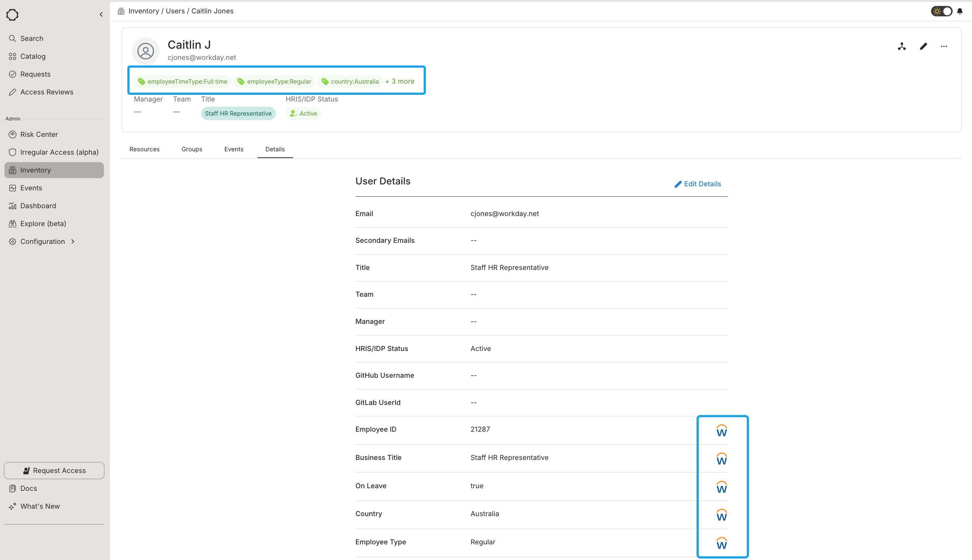
Task: Click the notification bell icon
Action: tap(960, 11)
